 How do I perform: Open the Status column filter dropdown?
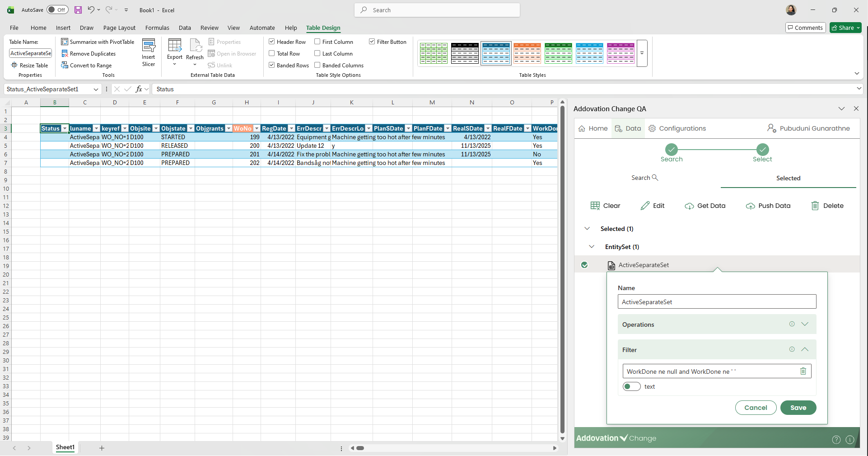(x=65, y=129)
